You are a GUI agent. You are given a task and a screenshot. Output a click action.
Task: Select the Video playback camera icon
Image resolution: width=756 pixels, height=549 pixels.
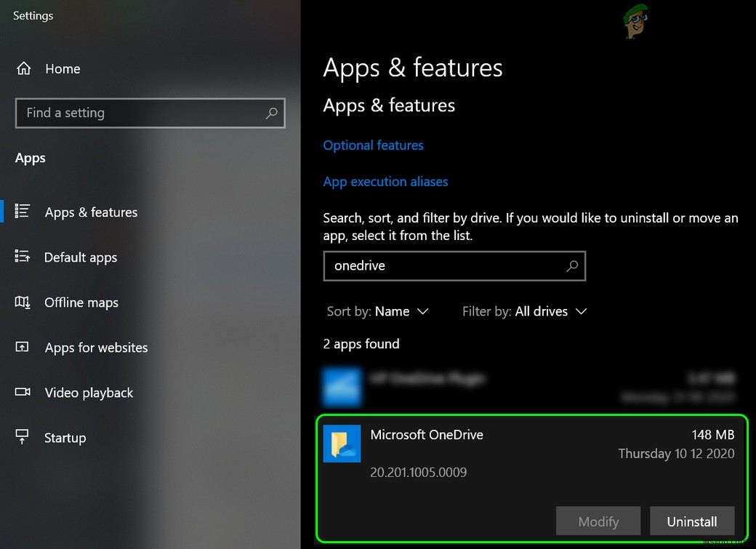pos(24,393)
